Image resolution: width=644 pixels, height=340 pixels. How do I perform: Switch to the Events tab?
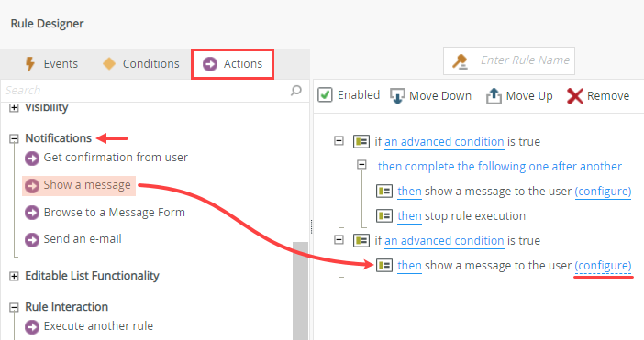51,64
